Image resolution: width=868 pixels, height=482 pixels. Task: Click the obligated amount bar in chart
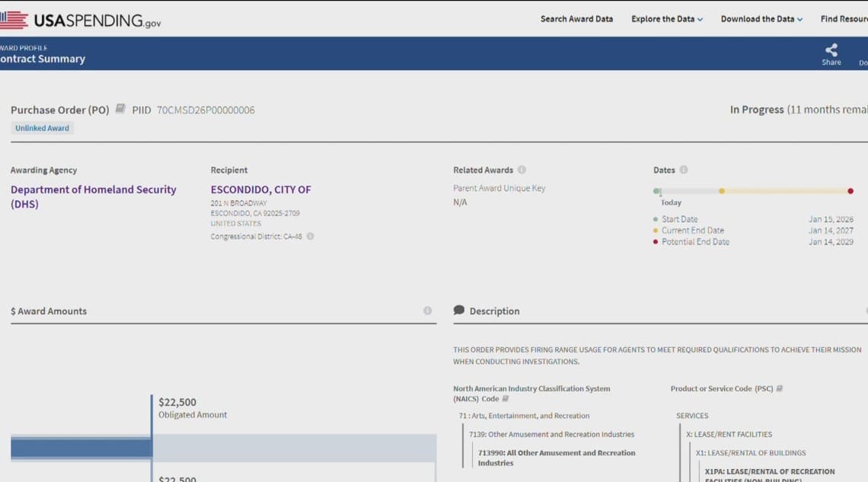click(x=81, y=448)
